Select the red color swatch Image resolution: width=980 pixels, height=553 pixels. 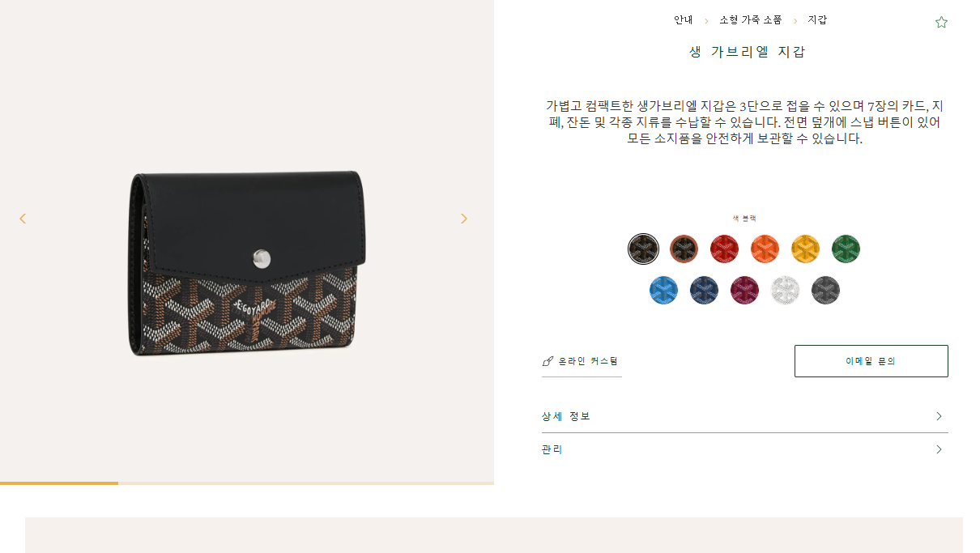point(724,249)
